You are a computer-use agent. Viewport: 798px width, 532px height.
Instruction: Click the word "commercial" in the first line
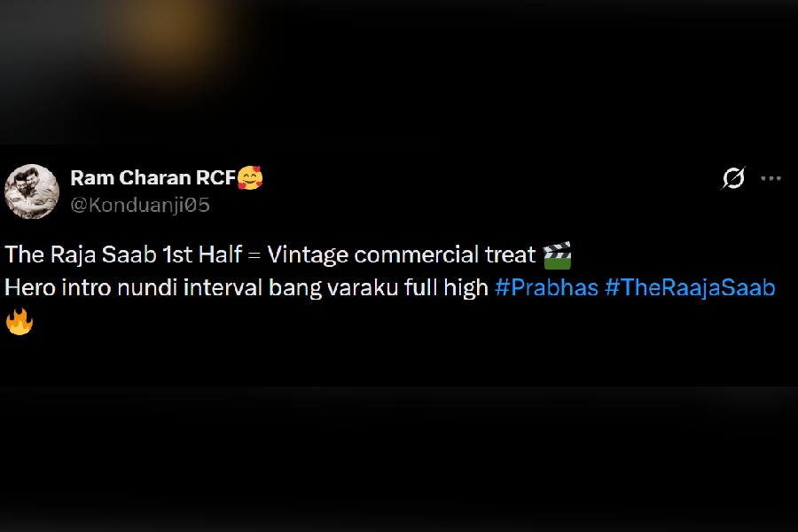[417, 254]
